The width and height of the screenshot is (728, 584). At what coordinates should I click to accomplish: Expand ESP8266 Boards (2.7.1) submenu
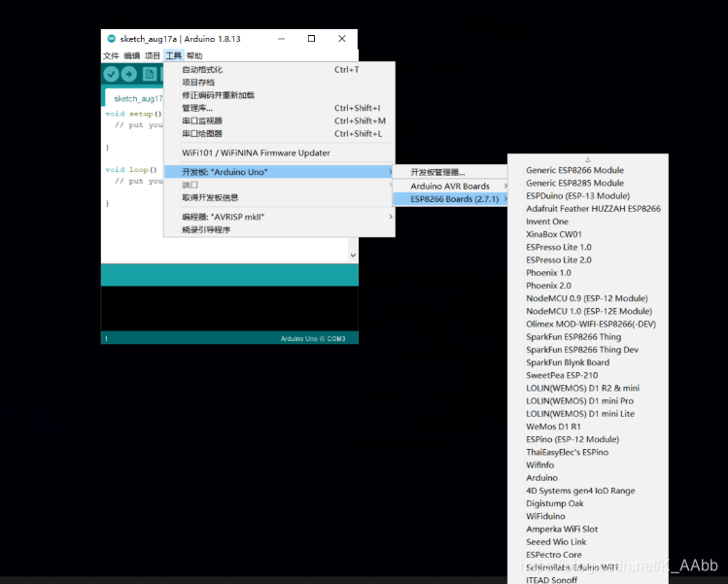pos(450,199)
